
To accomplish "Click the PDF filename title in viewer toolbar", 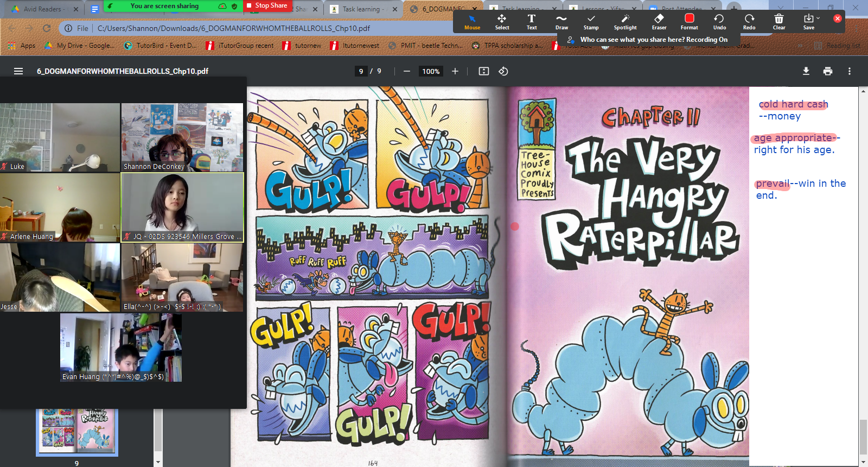I will click(123, 71).
